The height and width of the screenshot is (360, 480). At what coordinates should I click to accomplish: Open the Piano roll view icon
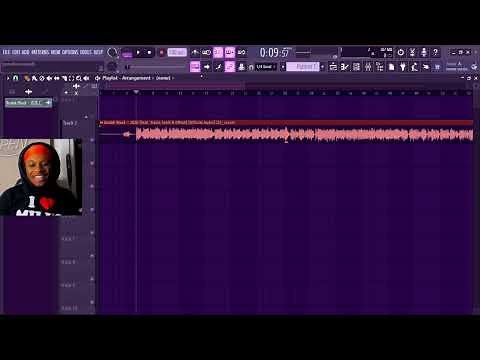click(x=345, y=67)
